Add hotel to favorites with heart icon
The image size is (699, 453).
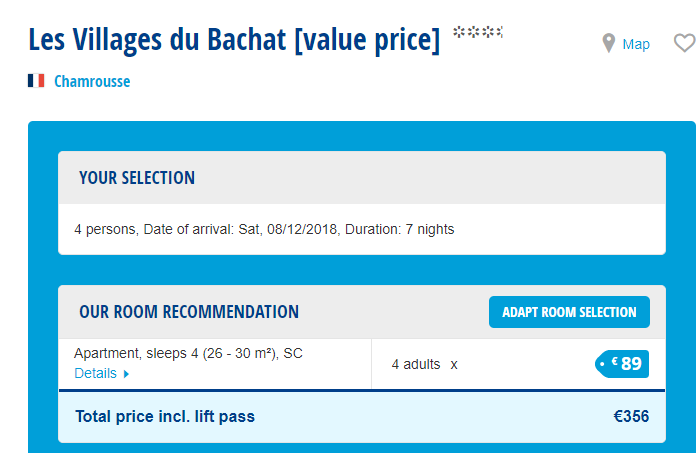pyautogui.click(x=684, y=43)
